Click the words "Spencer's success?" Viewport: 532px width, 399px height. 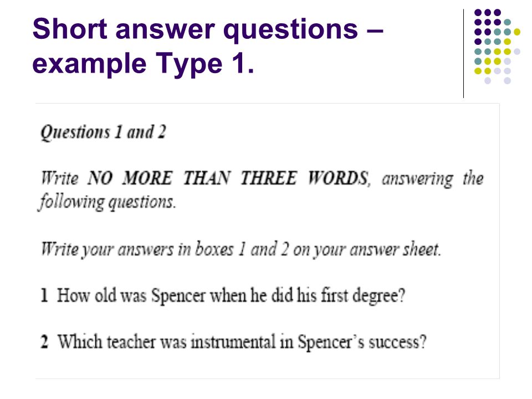coord(362,342)
